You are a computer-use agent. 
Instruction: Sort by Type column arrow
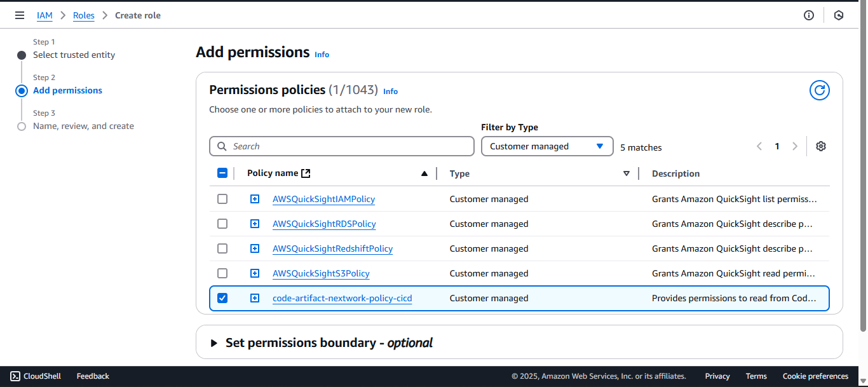627,173
